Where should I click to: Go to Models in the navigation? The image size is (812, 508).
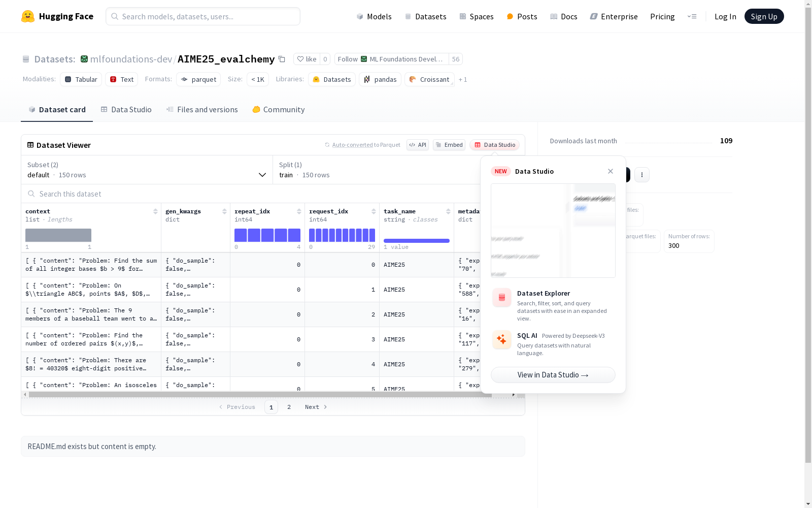tap(374, 16)
